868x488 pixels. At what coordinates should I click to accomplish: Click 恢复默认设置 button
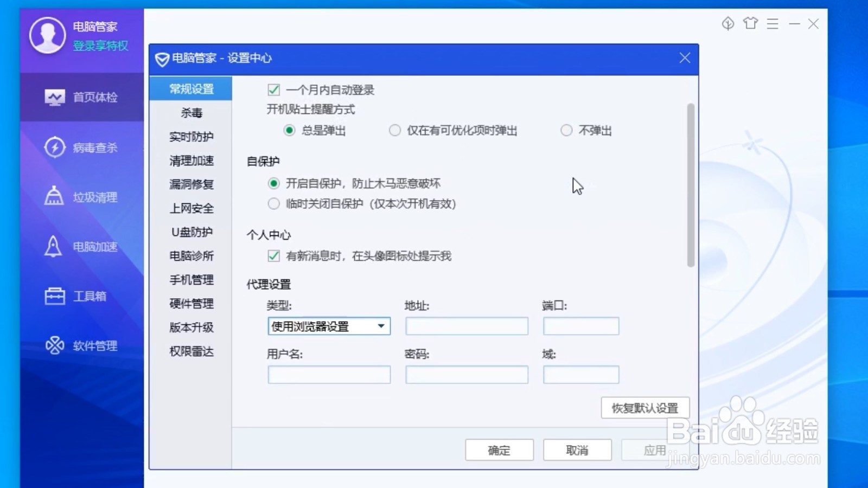click(x=645, y=408)
